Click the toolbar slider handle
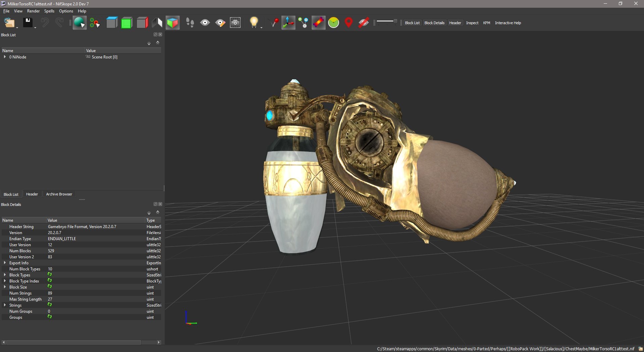This screenshot has height=352, width=644. 395,21
